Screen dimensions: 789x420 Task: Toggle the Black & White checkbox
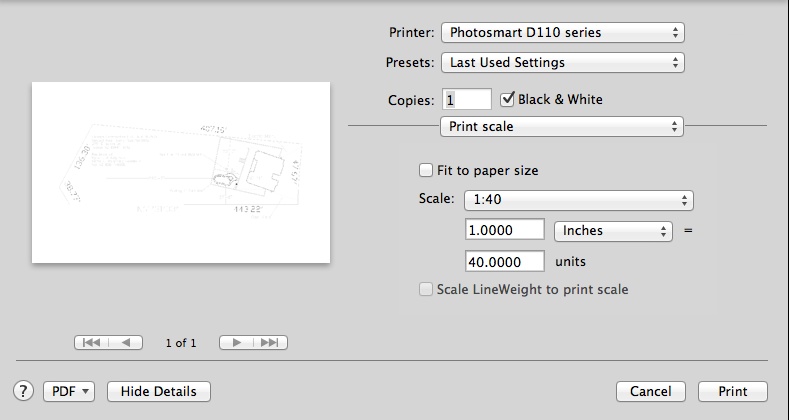coord(507,99)
